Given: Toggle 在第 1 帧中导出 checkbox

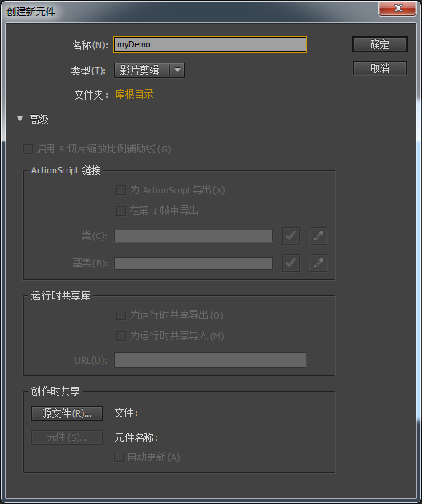Looking at the screenshot, I should (121, 211).
